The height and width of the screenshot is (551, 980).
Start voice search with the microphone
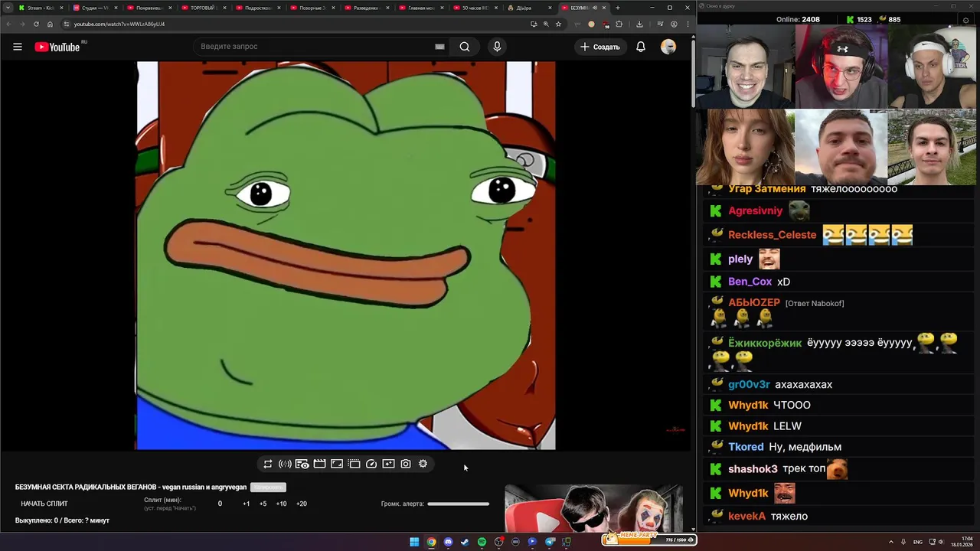coord(497,47)
